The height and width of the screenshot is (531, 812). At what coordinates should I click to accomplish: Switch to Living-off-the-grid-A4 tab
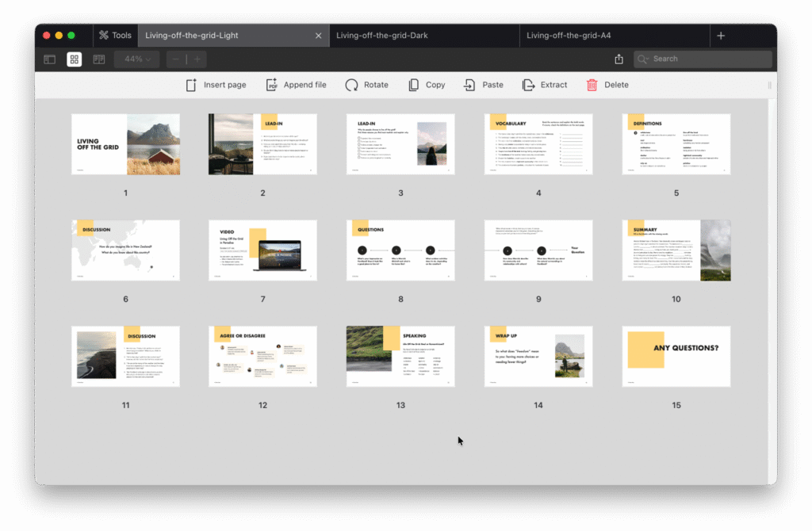(x=568, y=36)
